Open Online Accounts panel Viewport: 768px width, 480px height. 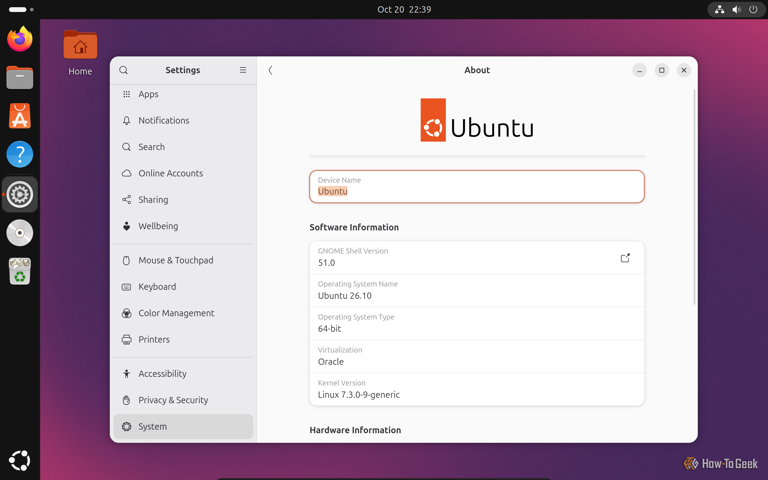pos(183,173)
